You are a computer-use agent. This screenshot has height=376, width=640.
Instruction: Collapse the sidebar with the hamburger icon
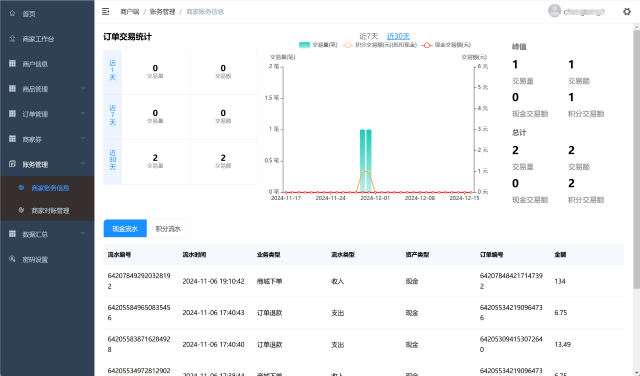105,11
